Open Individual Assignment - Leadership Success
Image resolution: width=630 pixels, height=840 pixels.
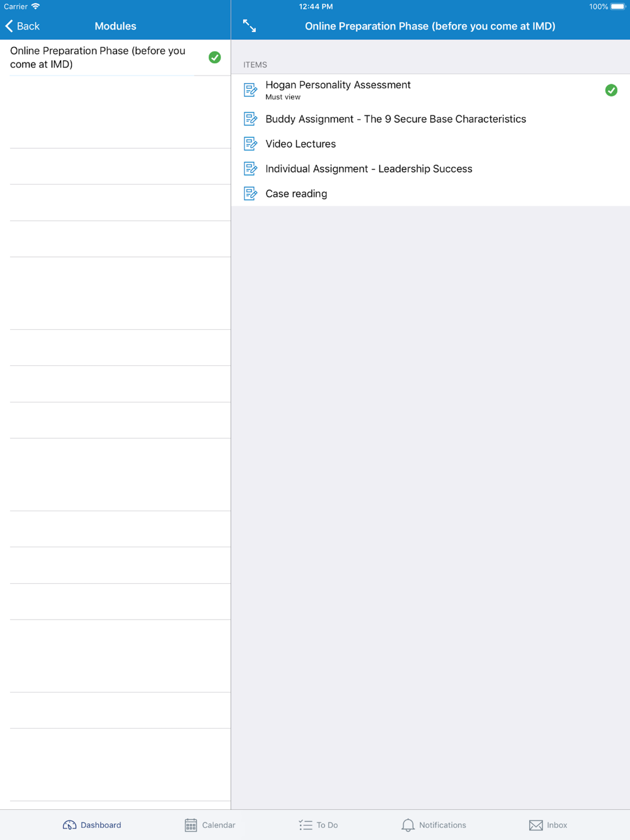click(x=369, y=169)
